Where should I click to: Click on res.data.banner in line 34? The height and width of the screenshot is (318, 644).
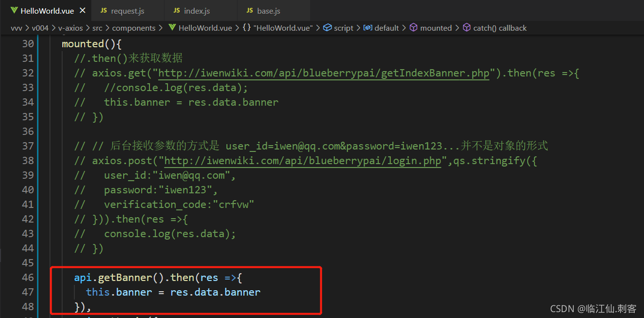pos(233,102)
